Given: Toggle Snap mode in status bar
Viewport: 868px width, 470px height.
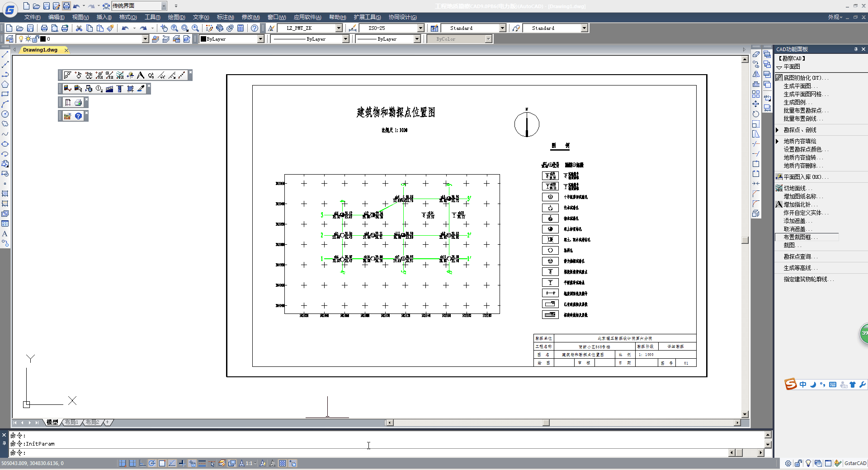Looking at the screenshot, I should click(x=123, y=463).
